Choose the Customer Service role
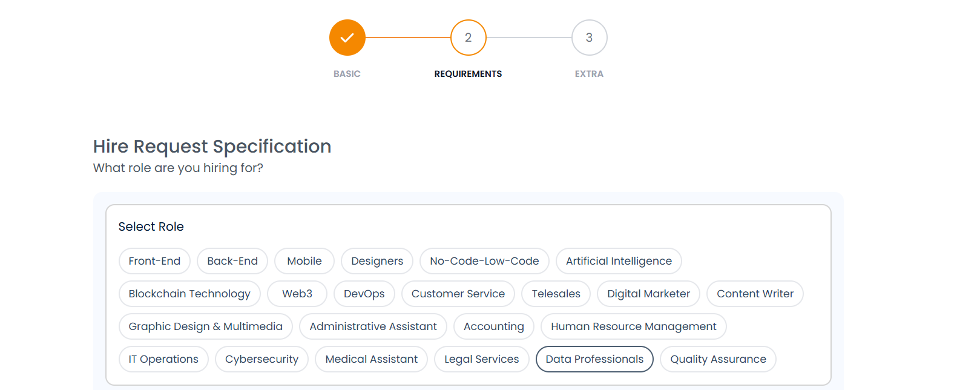The width and height of the screenshot is (980, 390). tap(458, 294)
